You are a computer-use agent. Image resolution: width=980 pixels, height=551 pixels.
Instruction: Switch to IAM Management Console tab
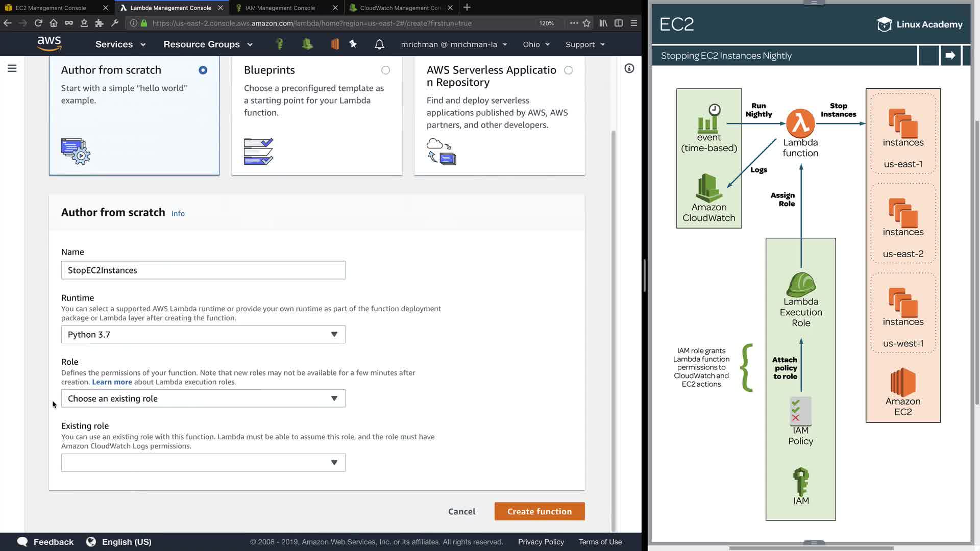(280, 8)
